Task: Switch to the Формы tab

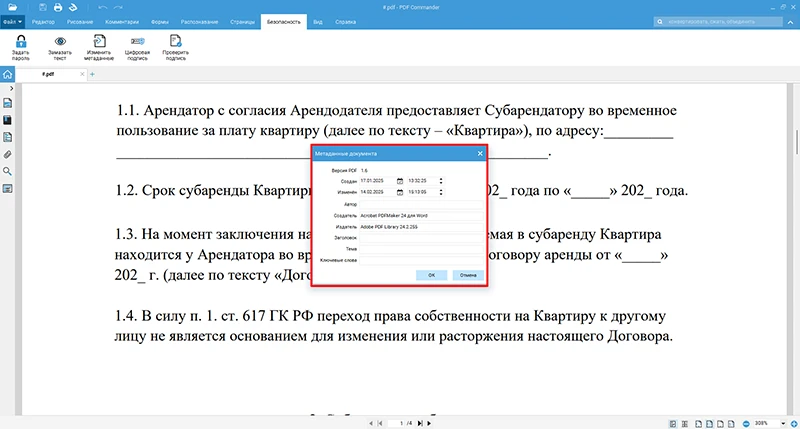Action: pyautogui.click(x=160, y=22)
